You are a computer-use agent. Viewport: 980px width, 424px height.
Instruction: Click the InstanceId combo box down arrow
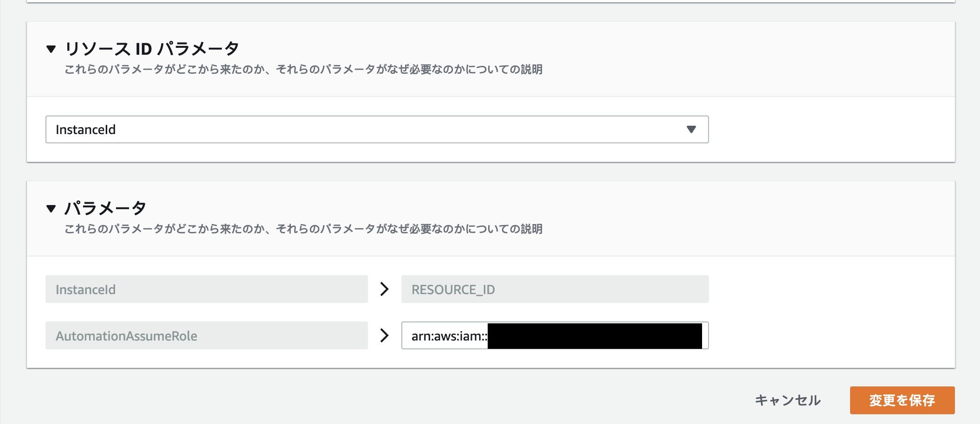[691, 129]
